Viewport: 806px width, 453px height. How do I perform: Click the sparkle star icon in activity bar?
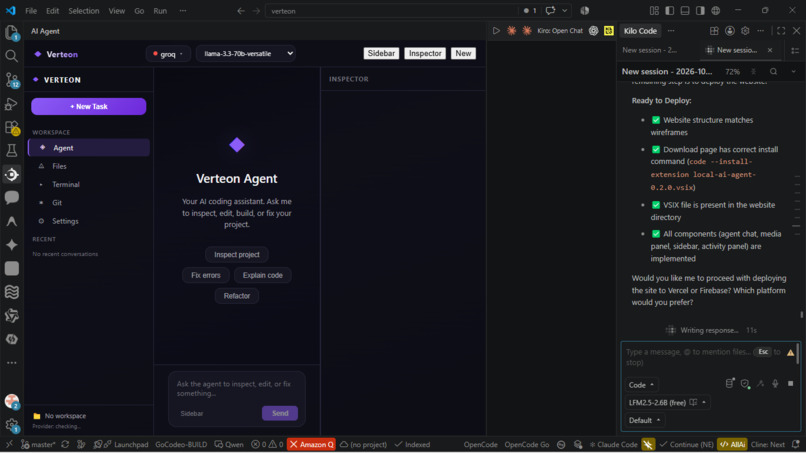coord(11,245)
